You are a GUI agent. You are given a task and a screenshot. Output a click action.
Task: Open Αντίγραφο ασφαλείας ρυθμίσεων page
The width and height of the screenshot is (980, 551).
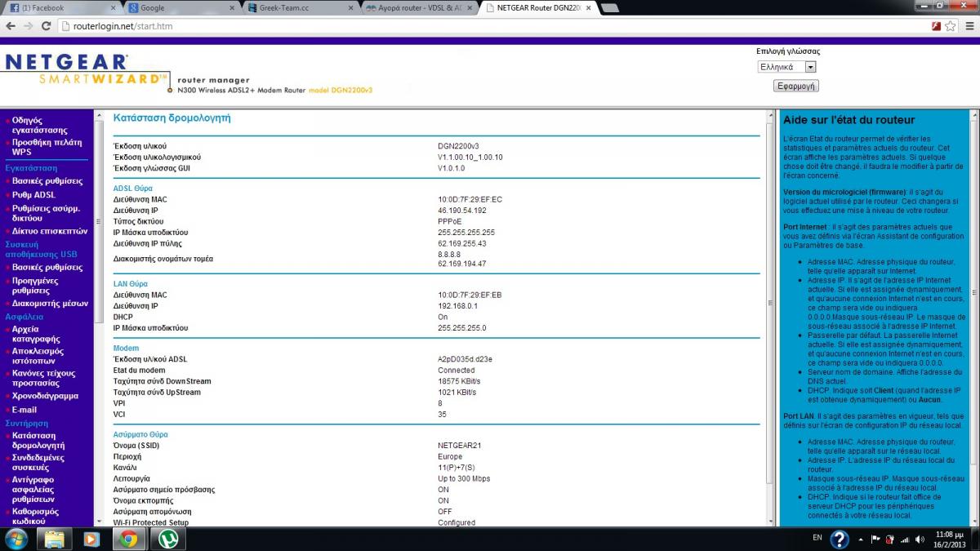(x=33, y=489)
